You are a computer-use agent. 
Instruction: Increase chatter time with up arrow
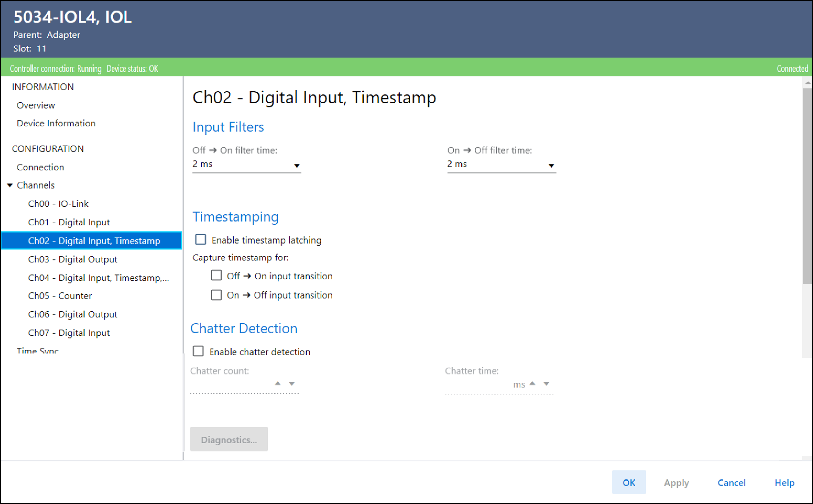point(532,383)
